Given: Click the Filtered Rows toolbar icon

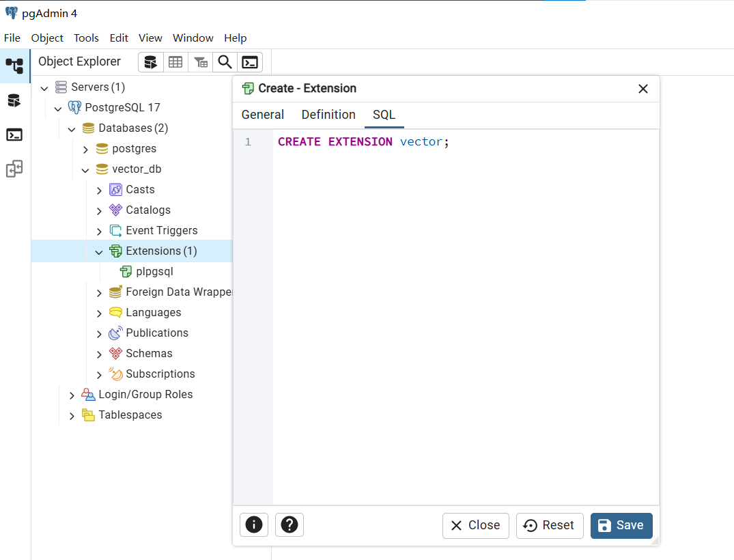Looking at the screenshot, I should pyautogui.click(x=200, y=62).
